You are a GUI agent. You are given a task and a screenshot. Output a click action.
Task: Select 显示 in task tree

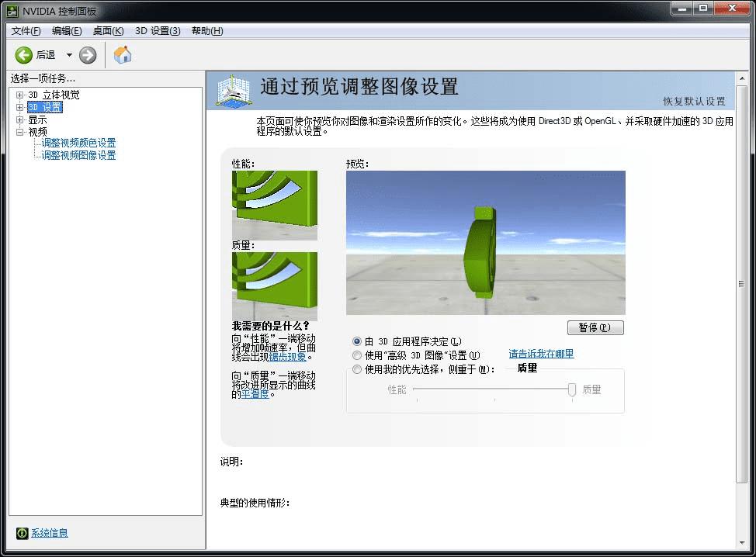37,119
